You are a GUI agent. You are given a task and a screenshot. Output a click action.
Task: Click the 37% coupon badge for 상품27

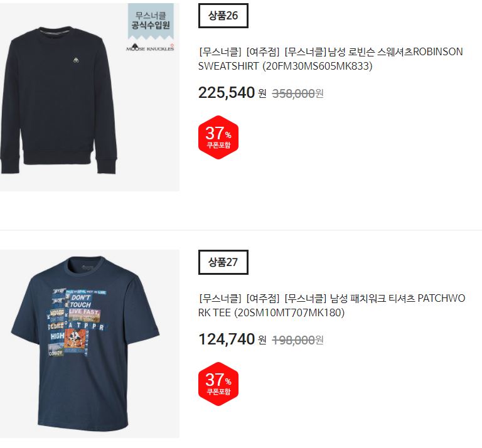(218, 384)
